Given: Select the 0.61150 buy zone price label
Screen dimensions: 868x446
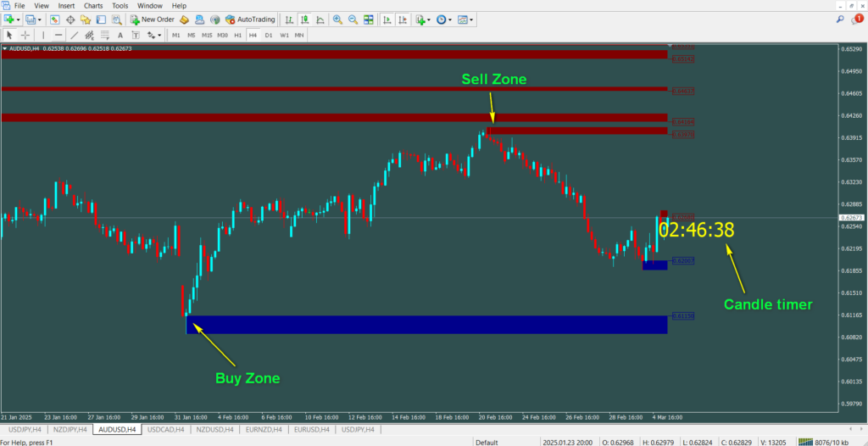Looking at the screenshot, I should 683,315.
